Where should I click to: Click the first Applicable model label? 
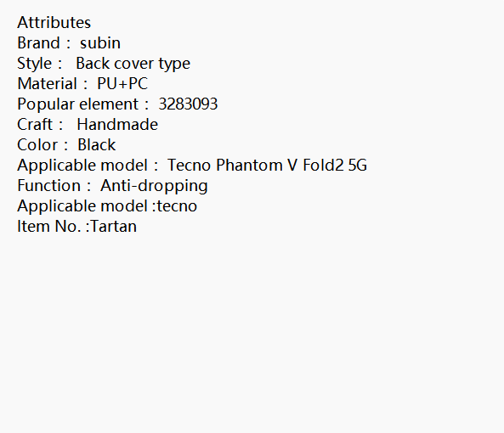point(82,165)
